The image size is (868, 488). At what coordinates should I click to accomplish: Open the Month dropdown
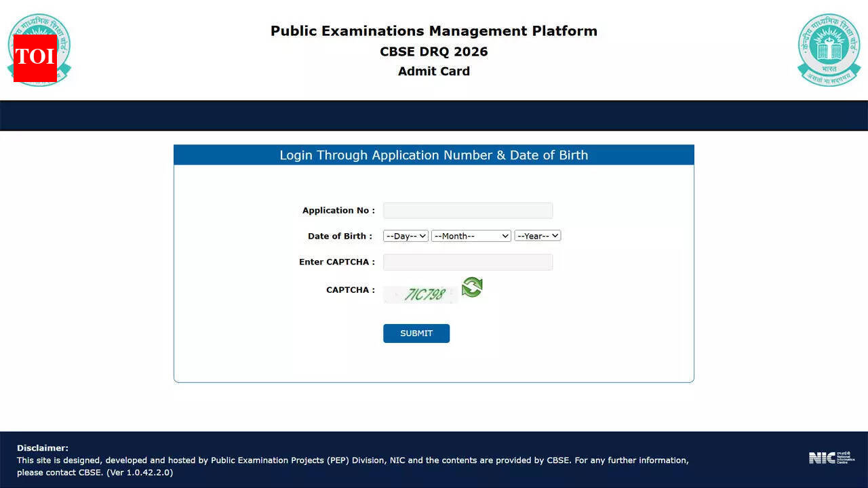coord(471,236)
